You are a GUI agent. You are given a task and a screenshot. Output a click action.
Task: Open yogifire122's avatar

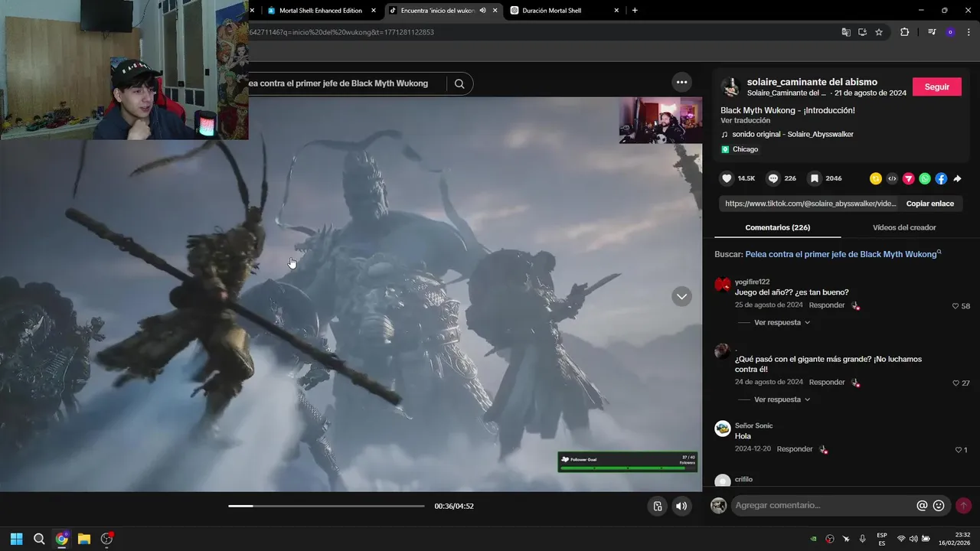coord(722,285)
